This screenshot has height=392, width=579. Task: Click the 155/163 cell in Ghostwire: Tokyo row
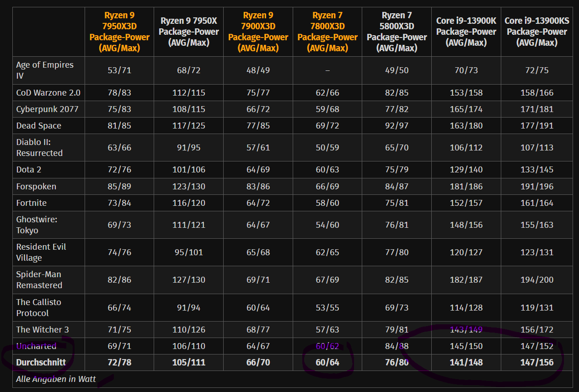coord(537,225)
